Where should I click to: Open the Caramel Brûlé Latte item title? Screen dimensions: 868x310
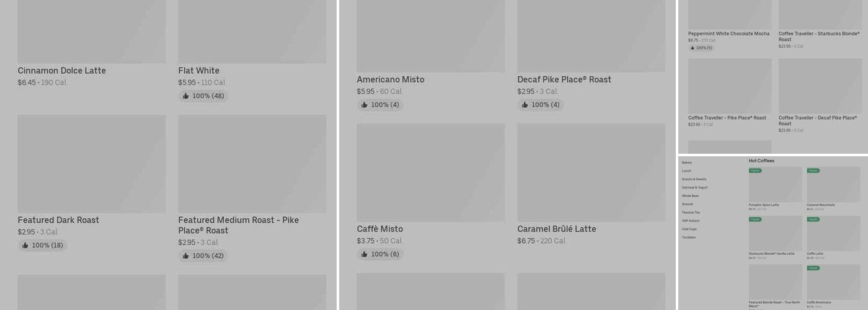(556, 229)
